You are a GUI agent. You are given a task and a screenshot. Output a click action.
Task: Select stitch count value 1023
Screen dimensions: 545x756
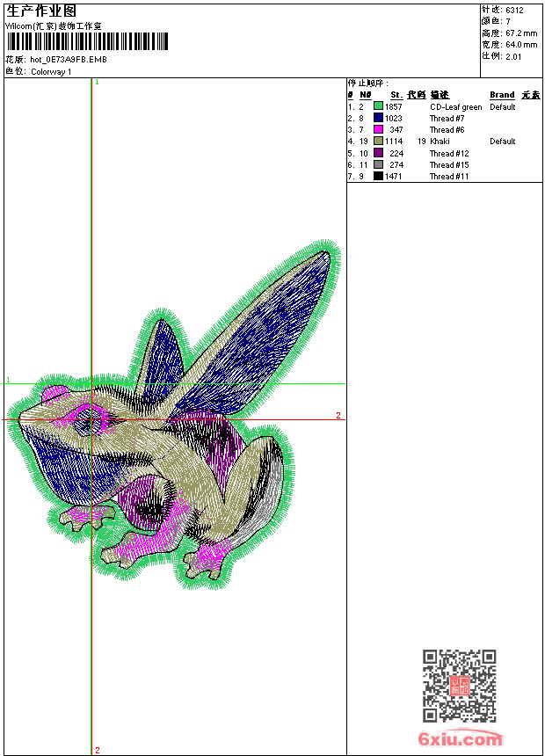[x=394, y=118]
